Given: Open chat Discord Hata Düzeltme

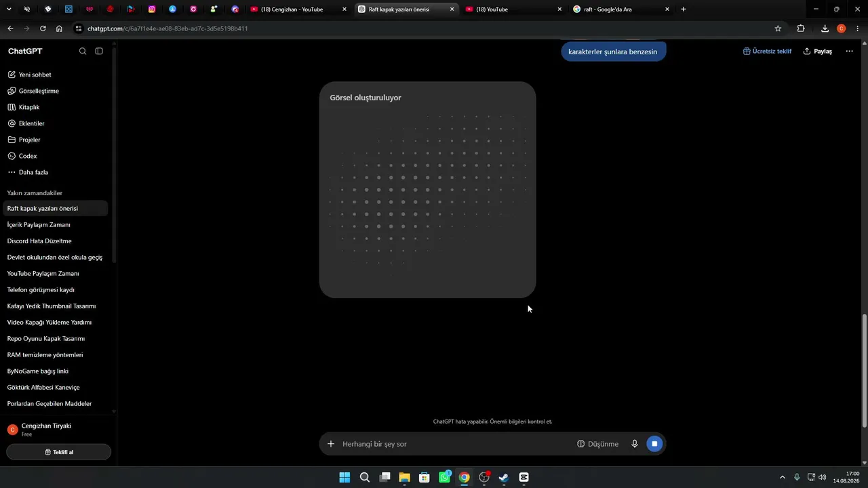Looking at the screenshot, I should [x=56, y=241].
